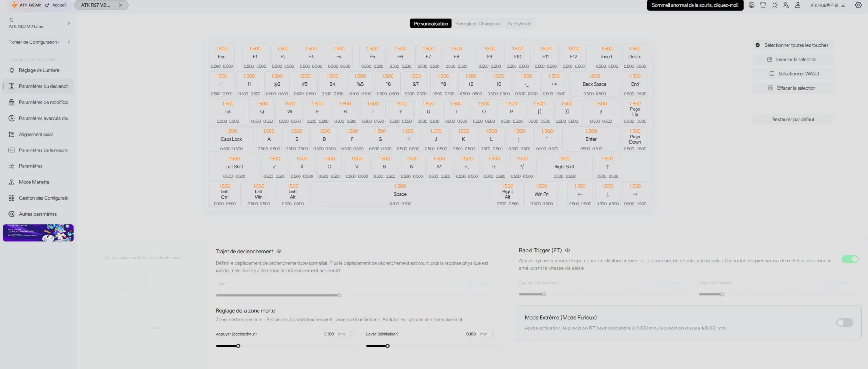Click Sélectionner WASD button

[x=793, y=74]
